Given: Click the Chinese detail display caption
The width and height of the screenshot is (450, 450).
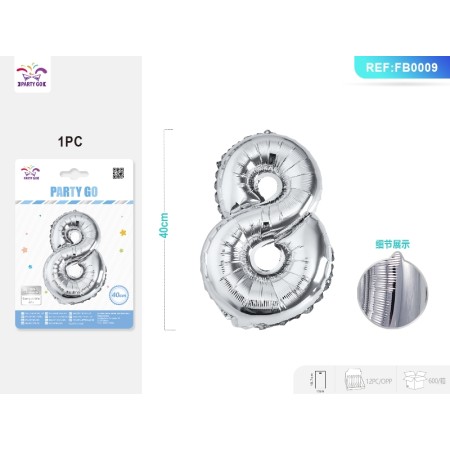Looking at the screenshot, I should pos(392,244).
